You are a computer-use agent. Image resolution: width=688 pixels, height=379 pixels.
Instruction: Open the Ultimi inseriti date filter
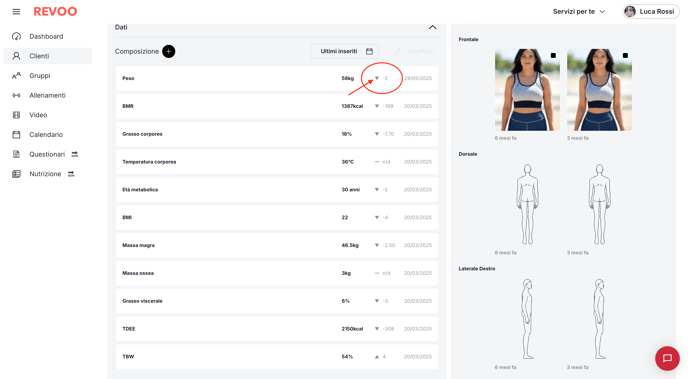tap(344, 51)
